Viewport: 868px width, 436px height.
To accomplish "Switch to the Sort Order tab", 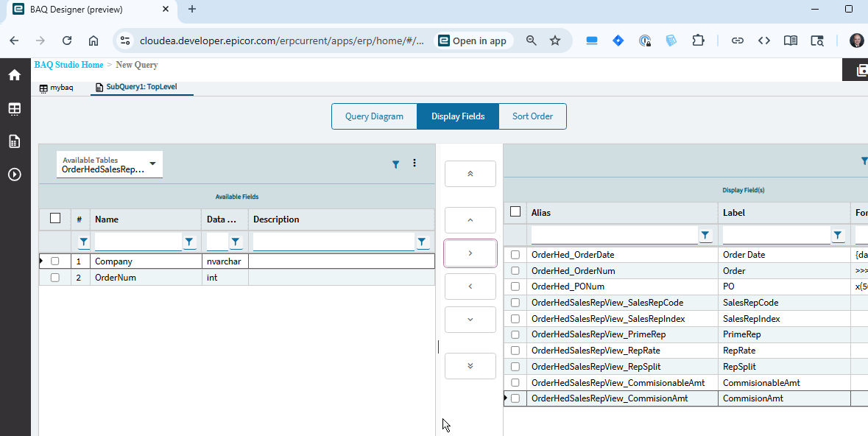I will pos(532,116).
